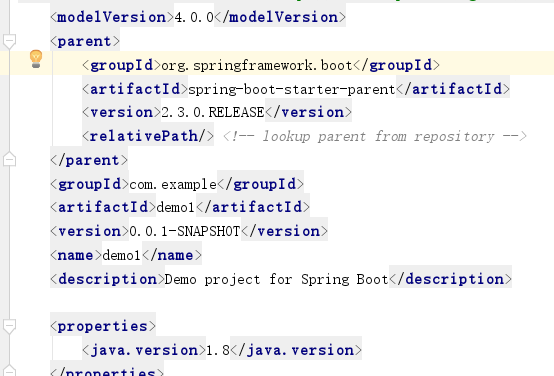The width and height of the screenshot is (554, 376).
Task: Collapse the parent tag fold marker
Action: tap(9, 41)
